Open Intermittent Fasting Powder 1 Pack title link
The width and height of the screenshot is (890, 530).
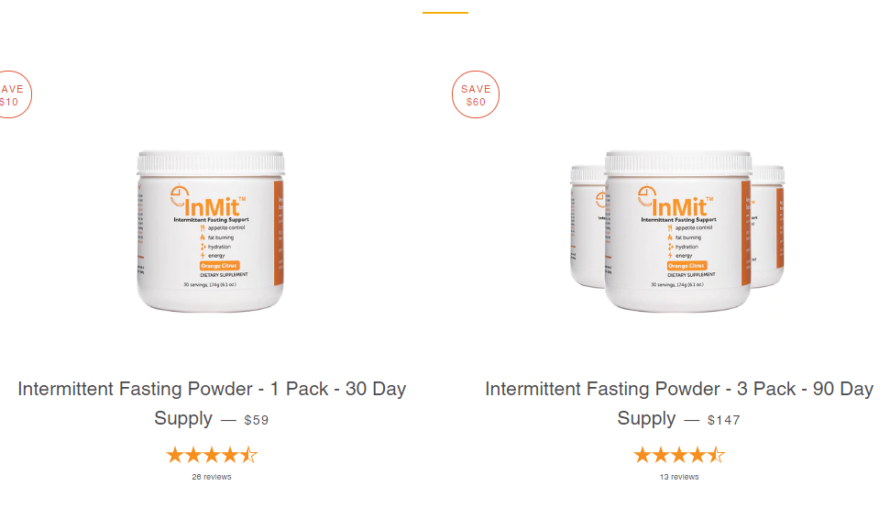click(212, 403)
